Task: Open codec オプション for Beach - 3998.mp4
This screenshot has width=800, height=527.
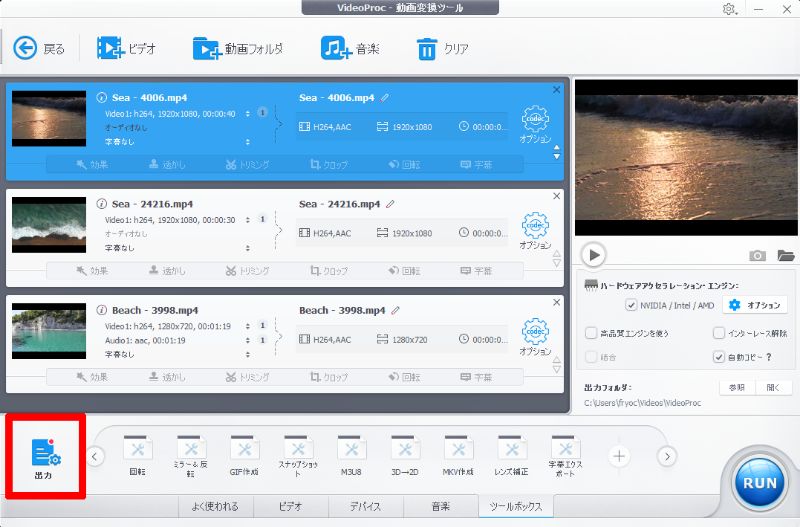Action: coord(535,337)
